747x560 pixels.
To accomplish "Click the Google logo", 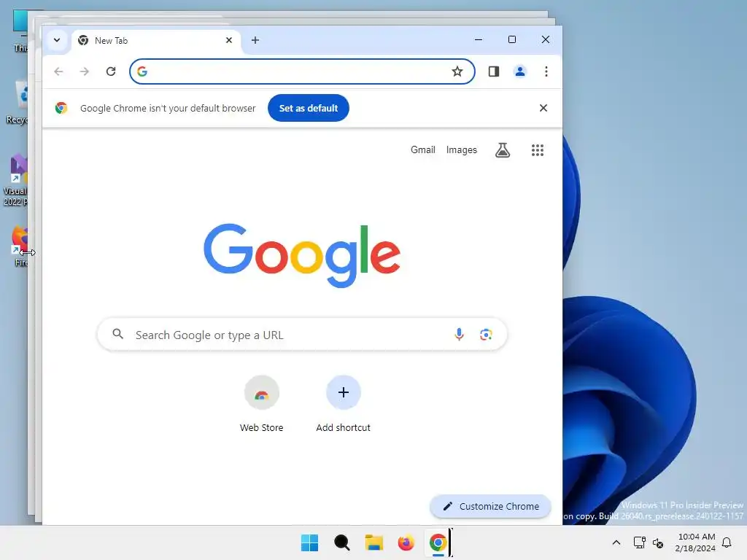I will click(302, 255).
